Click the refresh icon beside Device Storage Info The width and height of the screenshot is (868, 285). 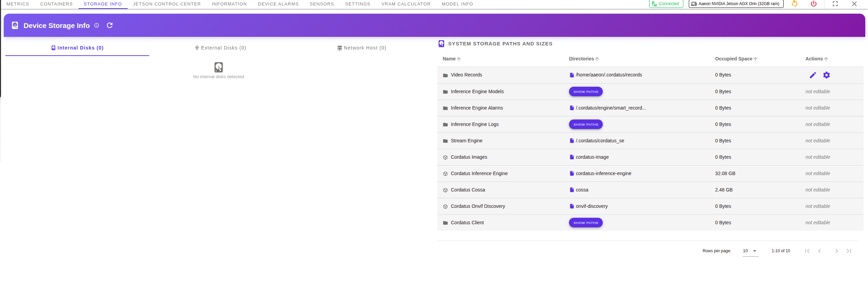pos(110,26)
